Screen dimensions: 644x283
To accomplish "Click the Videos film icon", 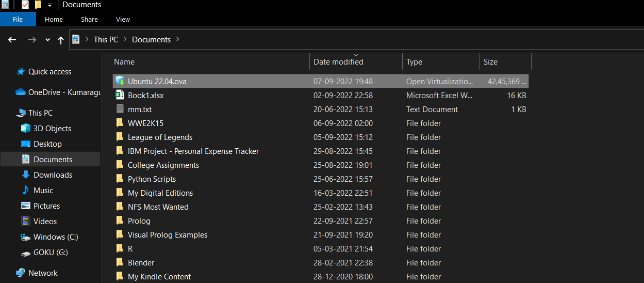I will point(26,221).
